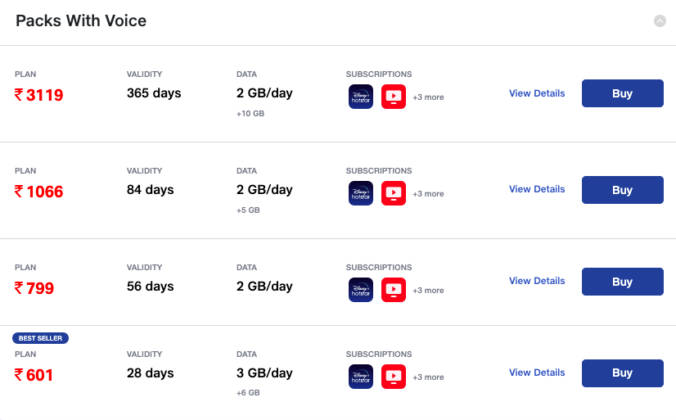The width and height of the screenshot is (676, 420).
Task: Collapse the Packs With Voice section
Action: click(x=659, y=21)
